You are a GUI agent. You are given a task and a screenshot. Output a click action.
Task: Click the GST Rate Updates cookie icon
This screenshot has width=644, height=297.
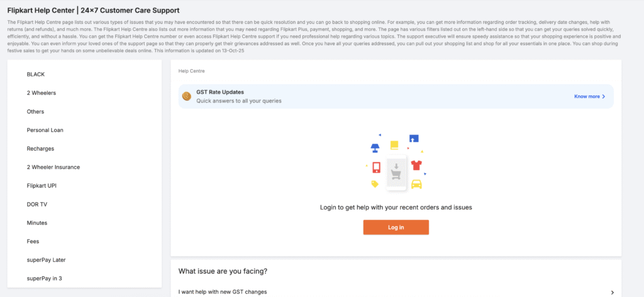(x=186, y=96)
